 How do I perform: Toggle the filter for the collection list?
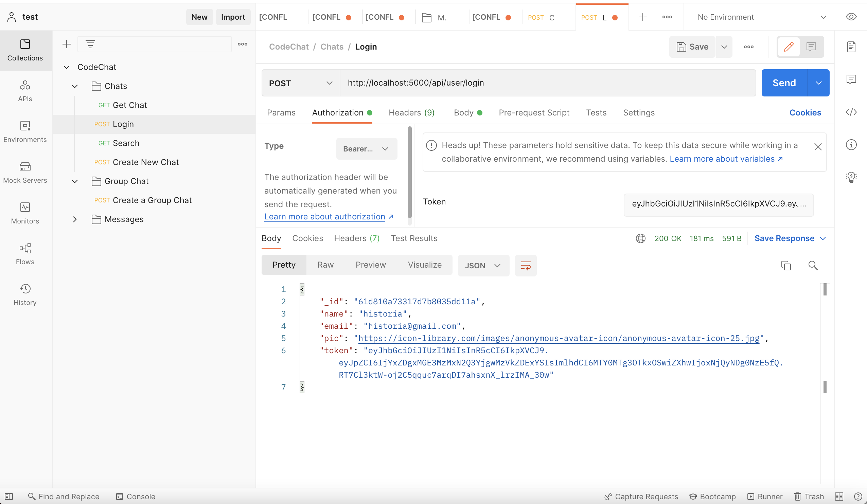90,44
